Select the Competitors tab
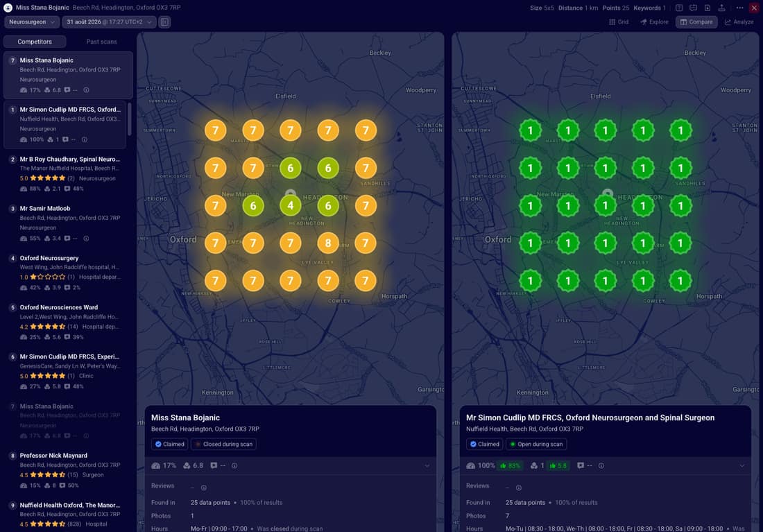Image resolution: width=763 pixels, height=532 pixels. coord(35,42)
